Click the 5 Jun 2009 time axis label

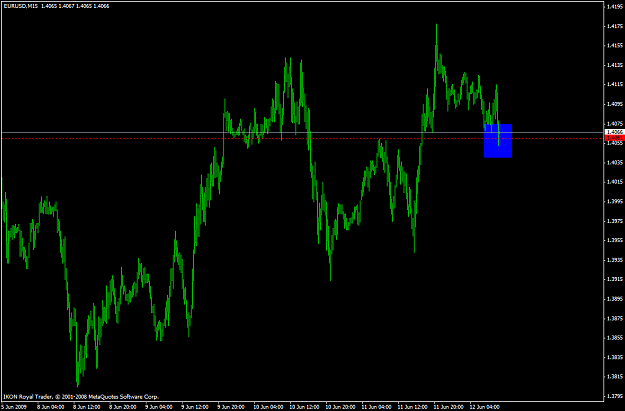(x=14, y=407)
